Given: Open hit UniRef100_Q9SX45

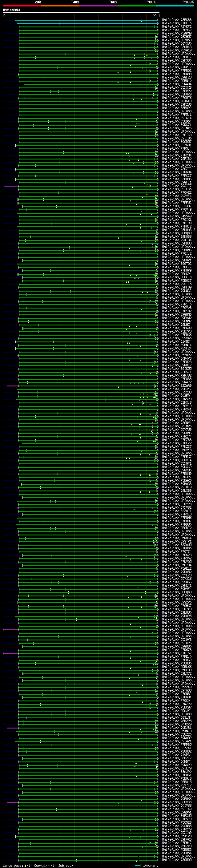Looking at the screenshot, I should coord(177,338).
